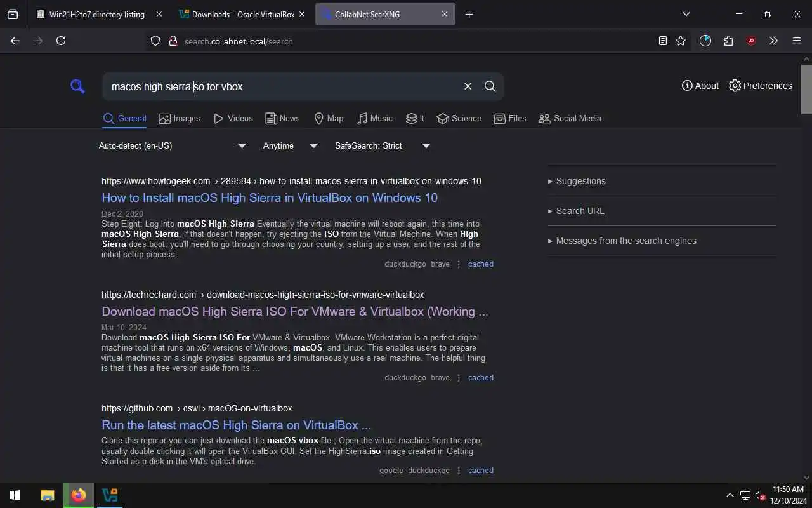
Task: Close the Win21H2to7 directory listing tab
Action: (x=159, y=14)
